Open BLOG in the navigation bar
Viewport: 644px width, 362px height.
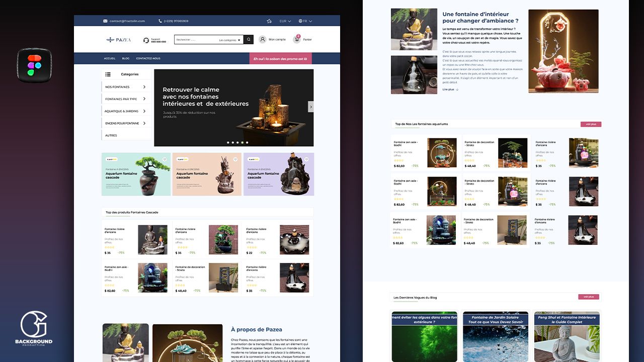(126, 58)
